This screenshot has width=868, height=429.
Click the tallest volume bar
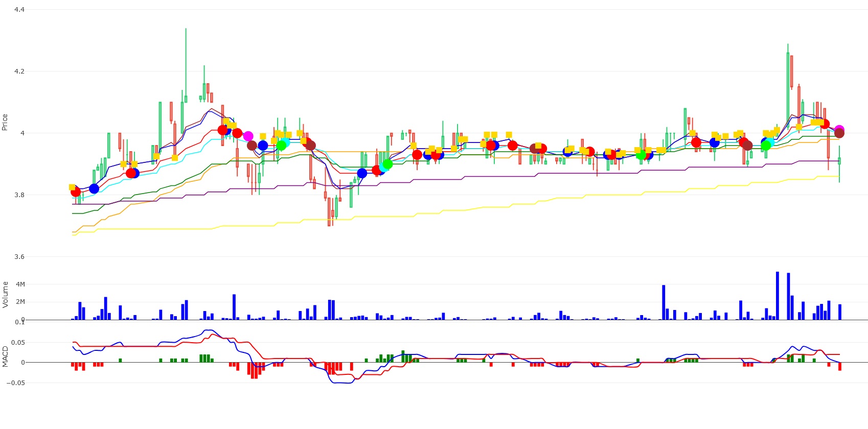778,296
